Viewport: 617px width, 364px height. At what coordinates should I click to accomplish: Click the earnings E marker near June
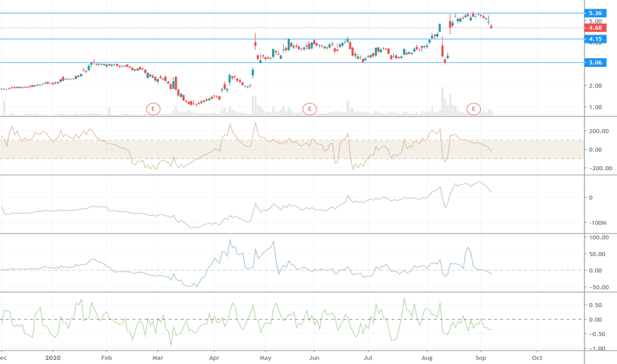click(310, 109)
